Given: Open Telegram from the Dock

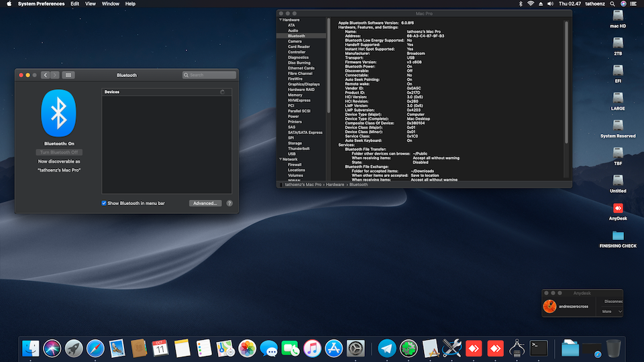Looking at the screenshot, I should (x=386, y=348).
